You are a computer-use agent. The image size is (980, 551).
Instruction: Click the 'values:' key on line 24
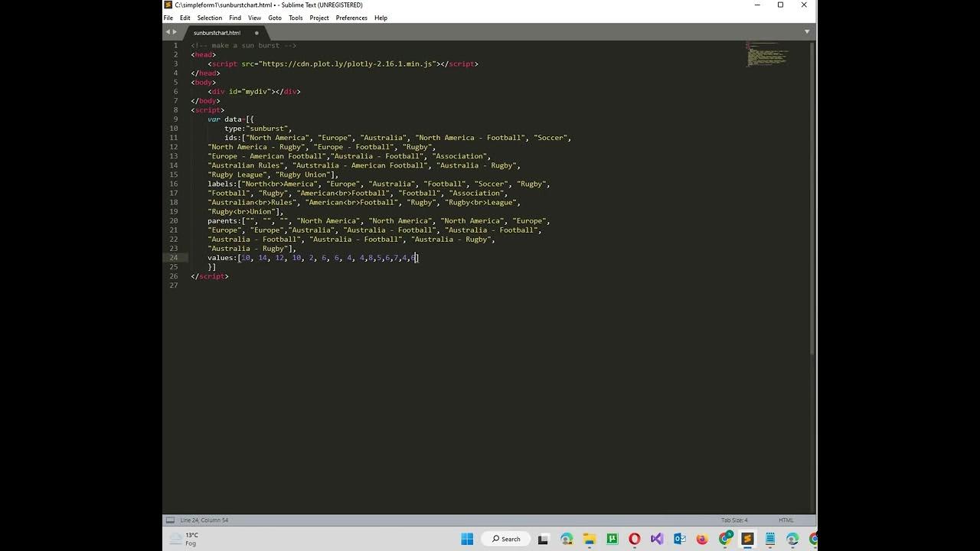(x=222, y=258)
